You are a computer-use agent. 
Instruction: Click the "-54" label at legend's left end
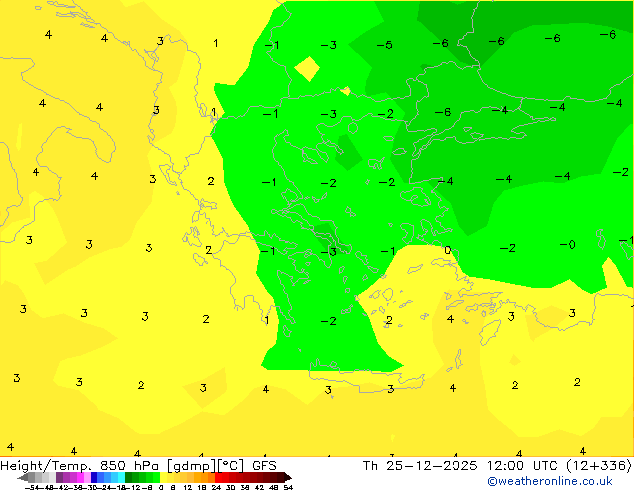point(32,487)
